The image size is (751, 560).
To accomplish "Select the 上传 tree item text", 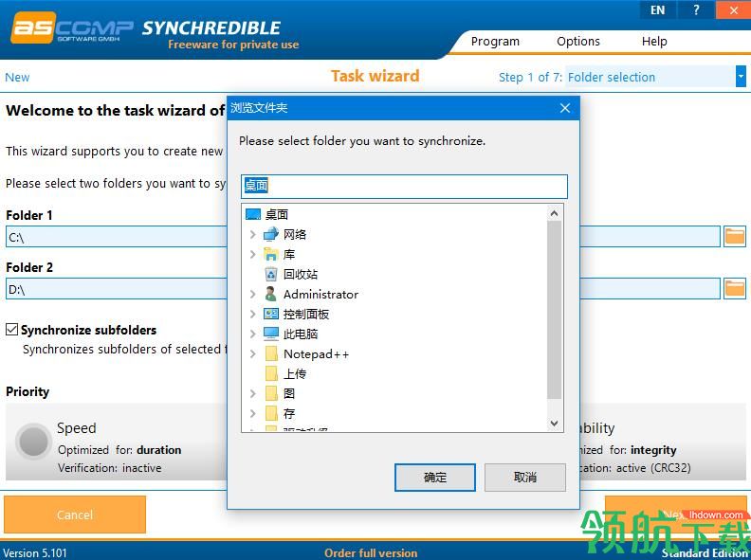I will (295, 373).
